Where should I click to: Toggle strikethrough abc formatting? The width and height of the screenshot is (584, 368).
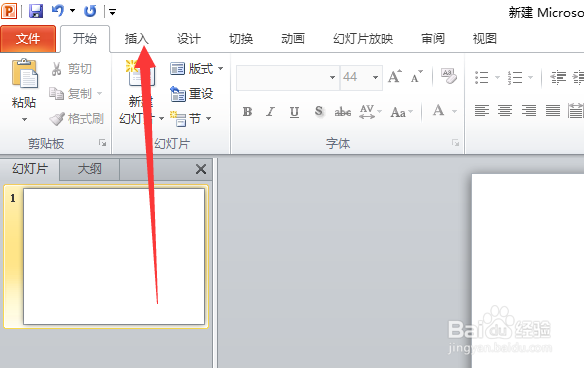coord(343,111)
